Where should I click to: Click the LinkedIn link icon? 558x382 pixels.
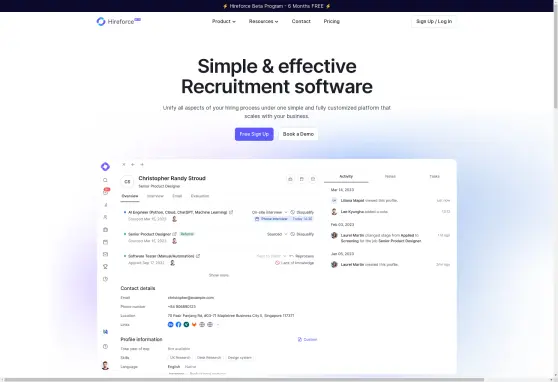pyautogui.click(x=170, y=325)
